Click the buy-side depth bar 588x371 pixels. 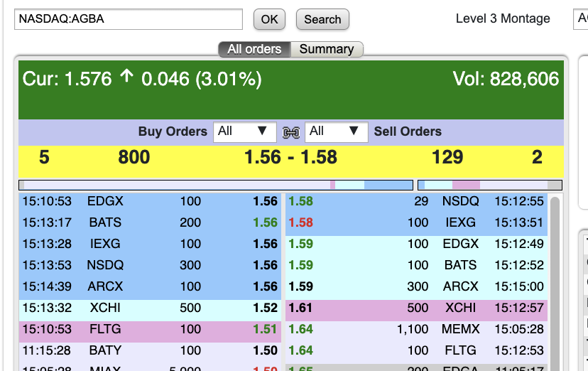[216, 185]
